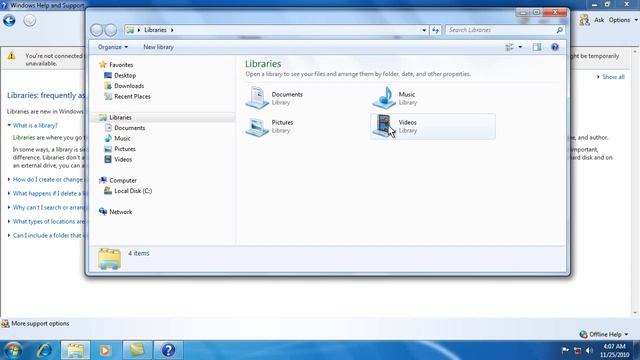This screenshot has width=640, height=360.
Task: Expand the arrow after Libraries in address bar
Action: click(172, 30)
